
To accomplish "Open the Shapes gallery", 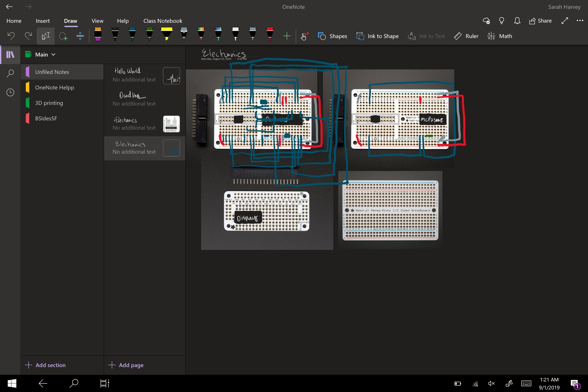I will point(332,36).
